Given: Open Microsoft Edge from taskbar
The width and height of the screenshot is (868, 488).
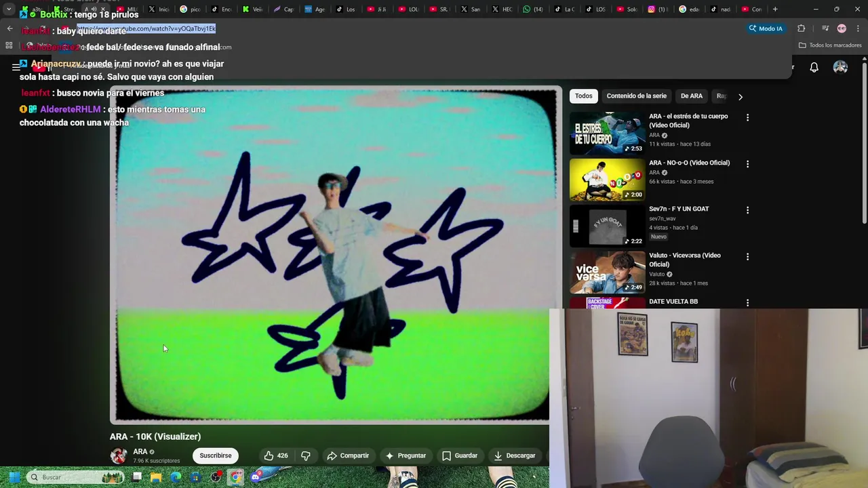Looking at the screenshot, I should pos(176,477).
